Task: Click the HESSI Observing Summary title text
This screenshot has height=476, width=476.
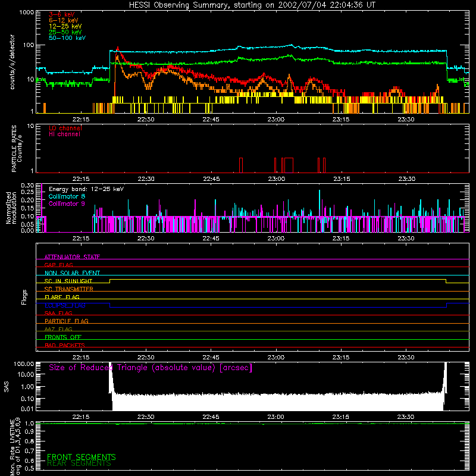Action: coord(252,5)
